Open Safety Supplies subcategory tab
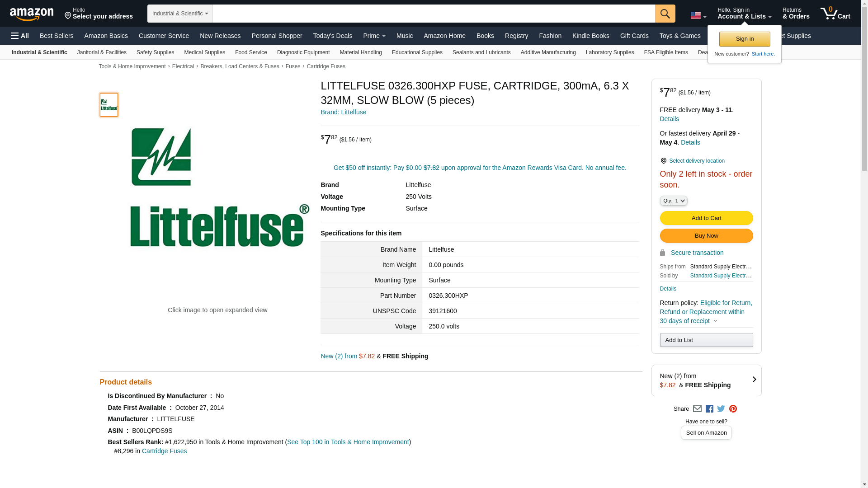 click(x=155, y=52)
